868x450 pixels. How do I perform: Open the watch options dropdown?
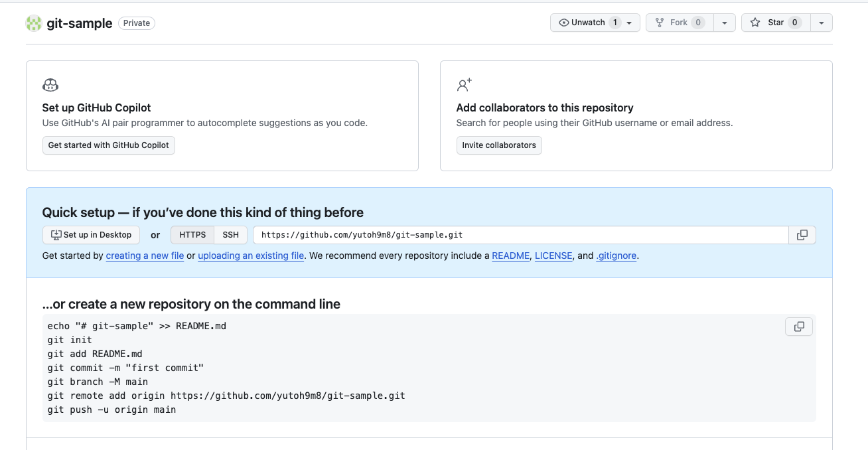(628, 22)
